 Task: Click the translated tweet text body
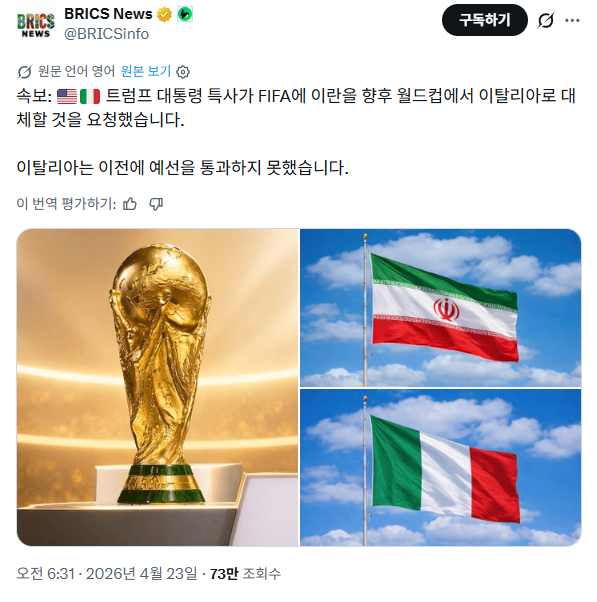(296, 132)
